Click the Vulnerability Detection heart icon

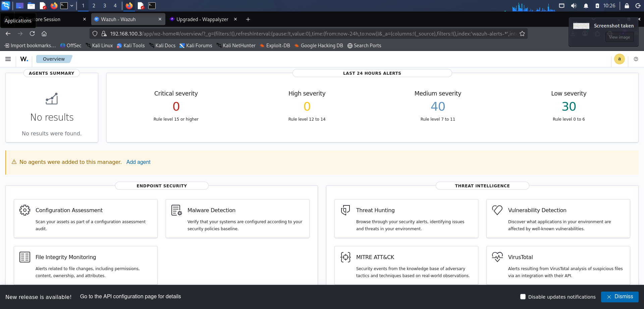point(497,210)
